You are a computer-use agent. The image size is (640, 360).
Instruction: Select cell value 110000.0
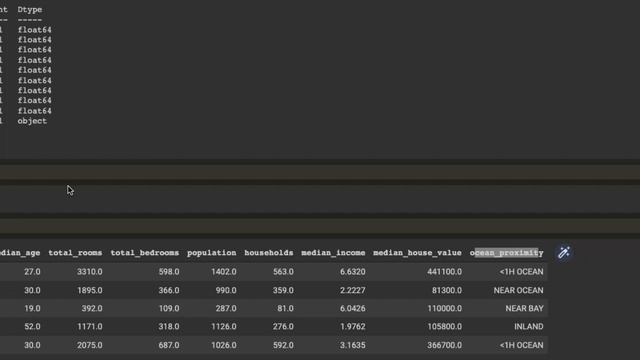tap(444, 309)
